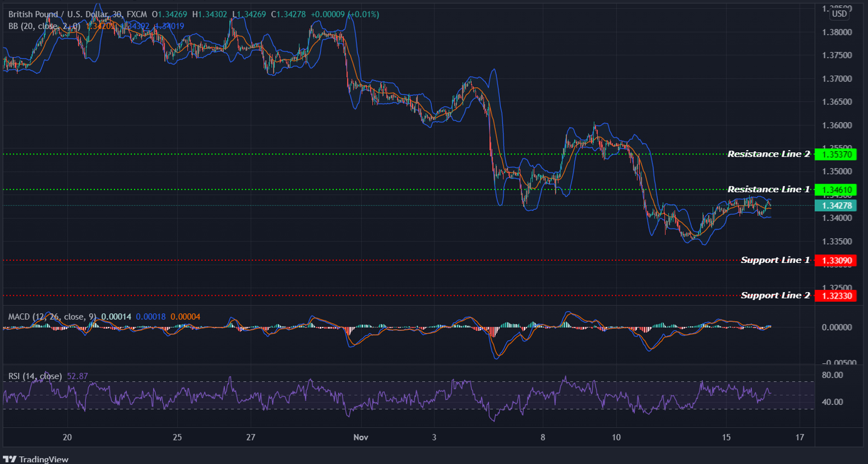This screenshot has width=868, height=464.
Task: Click the open value O1.34269
Action: [170, 14]
